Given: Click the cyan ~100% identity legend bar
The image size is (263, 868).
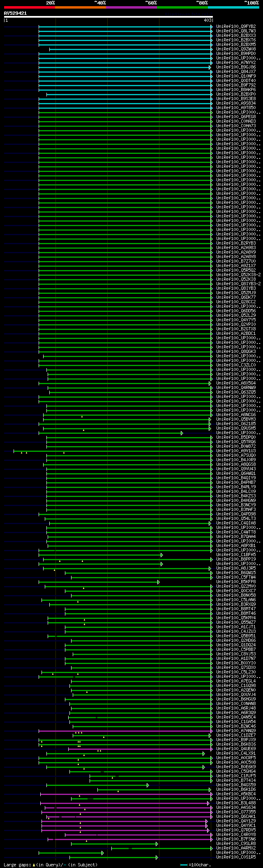Looking at the screenshot, I should pyautogui.click(x=233, y=7).
